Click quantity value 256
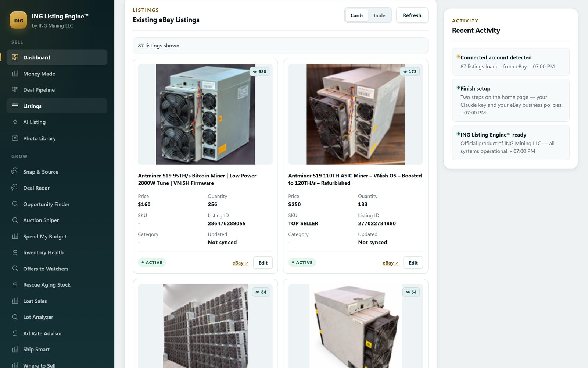 point(212,204)
